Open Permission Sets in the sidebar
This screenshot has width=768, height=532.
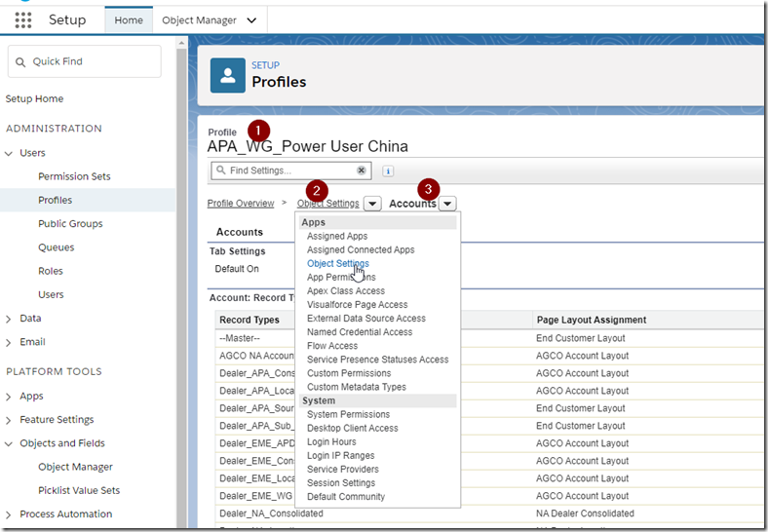[74, 176]
